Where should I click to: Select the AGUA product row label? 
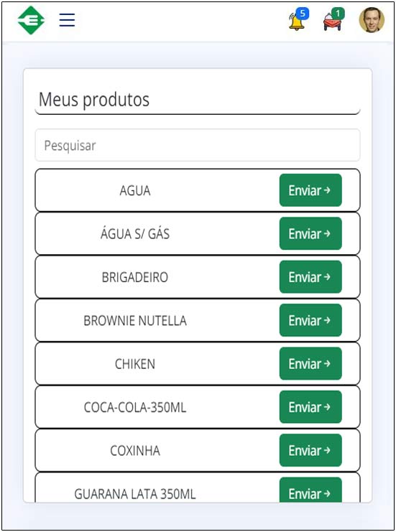135,191
